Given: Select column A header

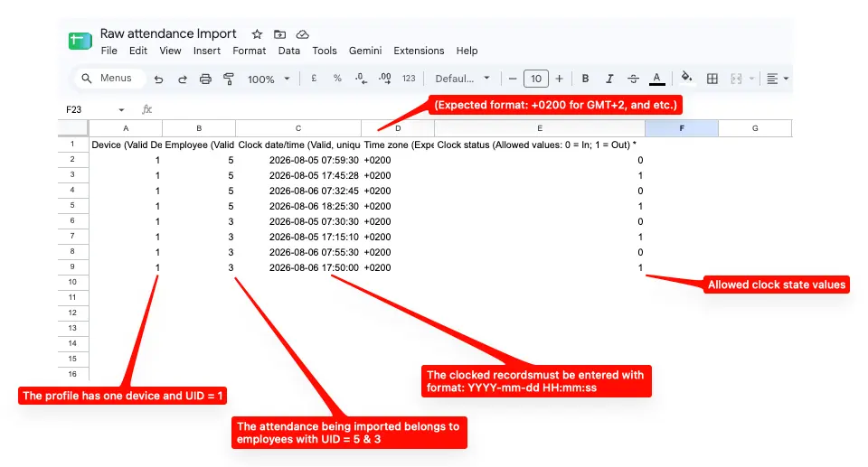Looking at the screenshot, I should tap(126, 128).
